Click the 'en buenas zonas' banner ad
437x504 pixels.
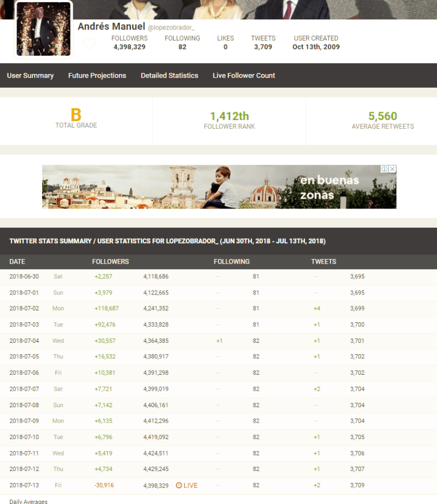pos(219,187)
